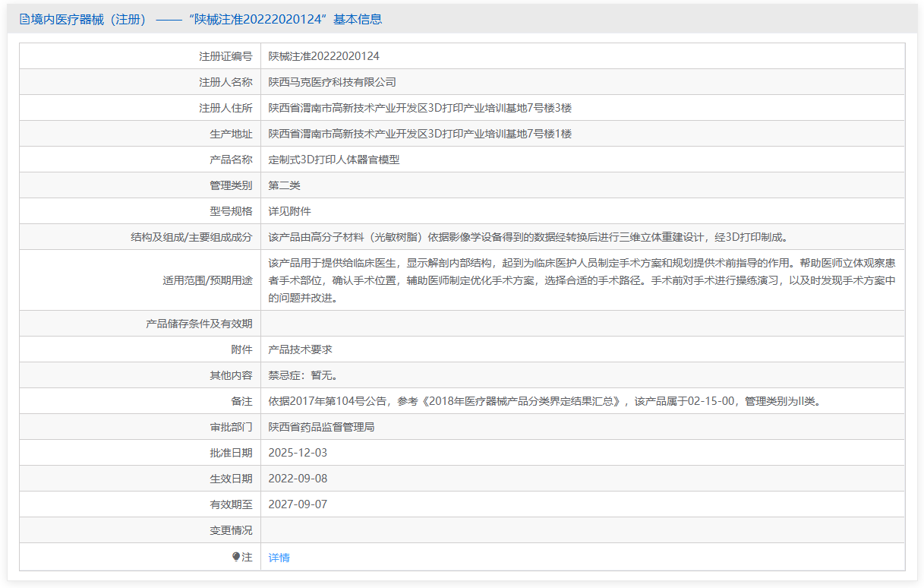
Task: Select the 禁忌症：暂无。 text
Action: (x=303, y=375)
